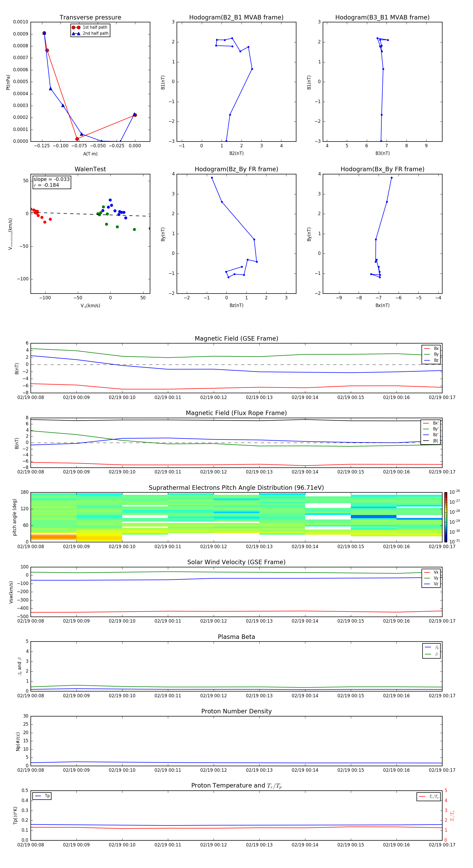Image resolution: width=473 pixels, height=868 pixels.
Task: Click 'slope = -0.033' annotation
Action: click(x=52, y=179)
